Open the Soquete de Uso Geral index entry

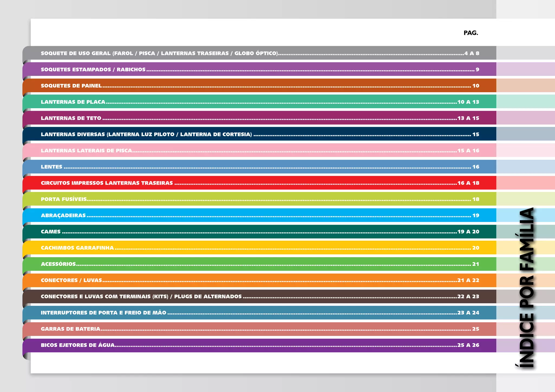coord(159,53)
